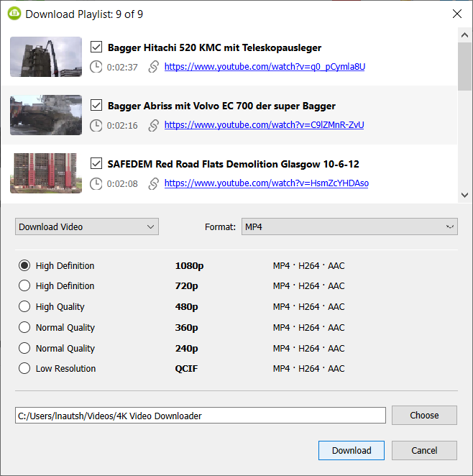This screenshot has width=473, height=476.
Task: Click the green 4K Video Downloader app icon
Action: [14, 14]
